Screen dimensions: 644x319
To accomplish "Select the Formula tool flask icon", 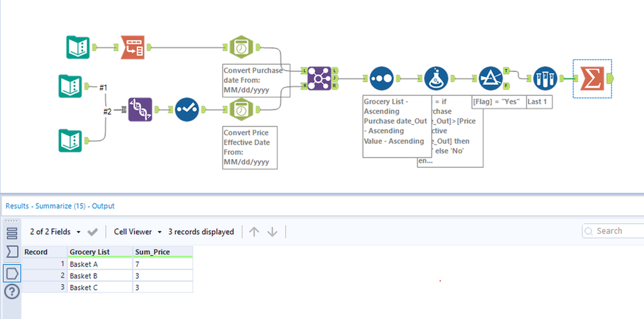I will 436,78.
